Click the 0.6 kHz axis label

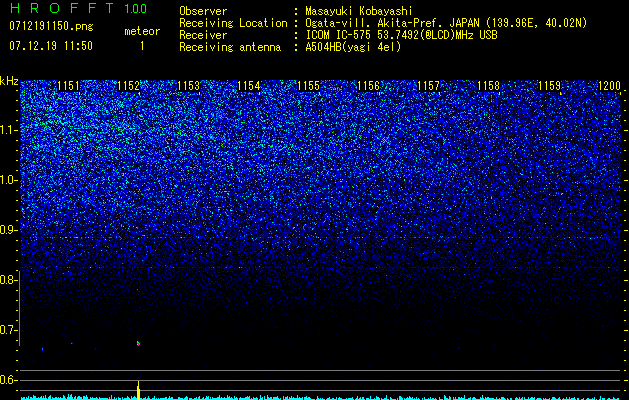click(x=8, y=380)
